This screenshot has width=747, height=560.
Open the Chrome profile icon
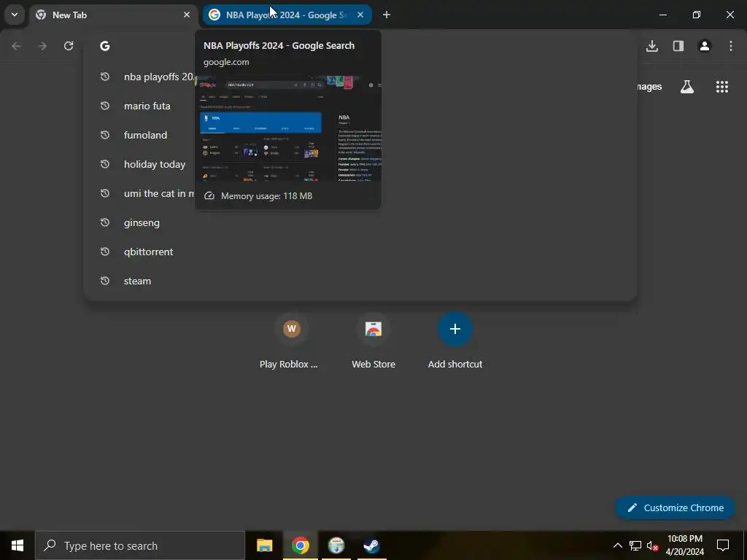coord(705,46)
